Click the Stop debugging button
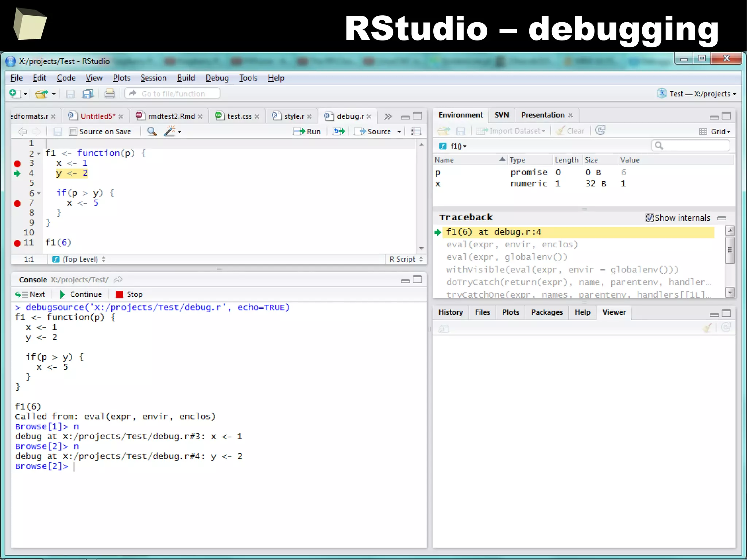 tap(129, 294)
